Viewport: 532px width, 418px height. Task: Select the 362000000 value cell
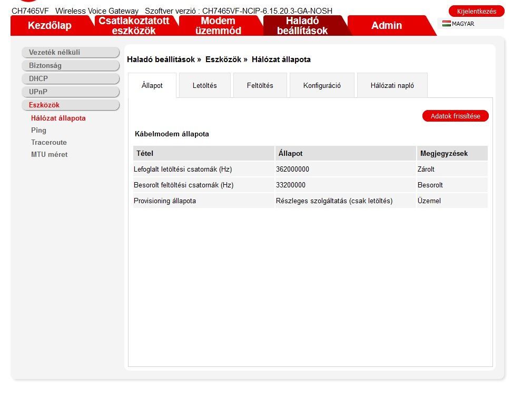pos(346,169)
